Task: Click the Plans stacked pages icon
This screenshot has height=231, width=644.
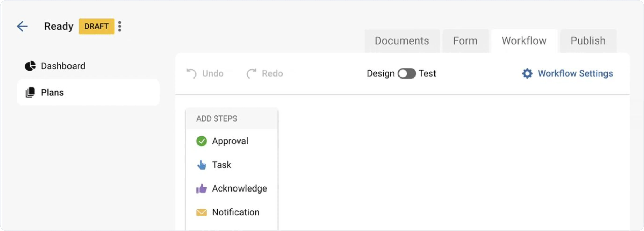Action: tap(30, 92)
